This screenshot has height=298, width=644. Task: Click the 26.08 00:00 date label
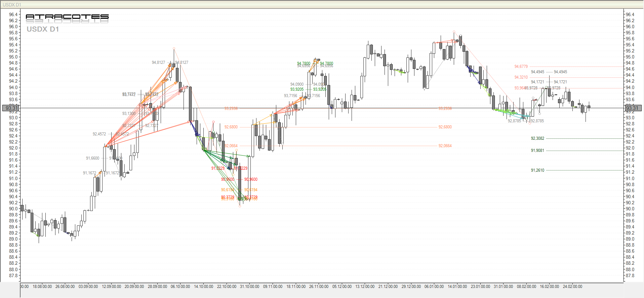pyautogui.click(x=65, y=287)
